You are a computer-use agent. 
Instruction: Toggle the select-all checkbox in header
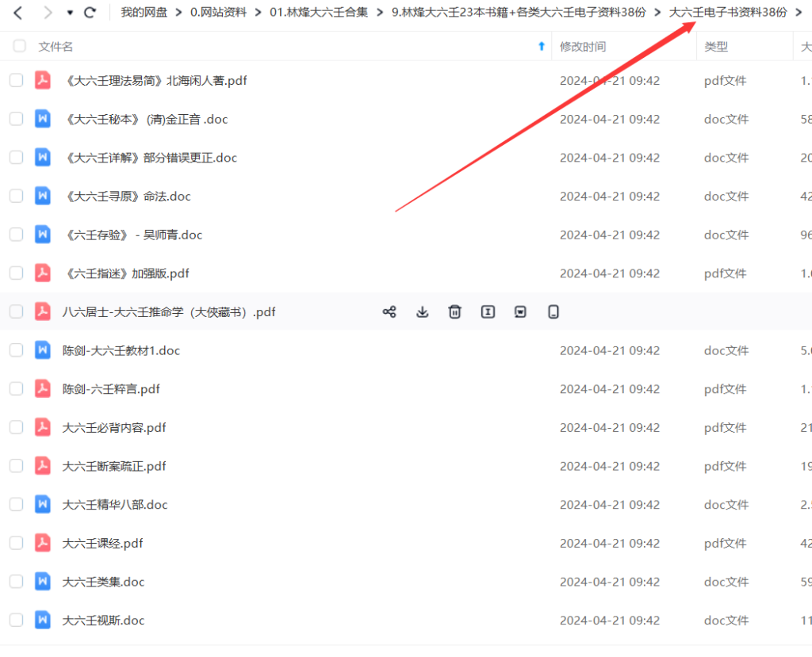tap(19, 46)
